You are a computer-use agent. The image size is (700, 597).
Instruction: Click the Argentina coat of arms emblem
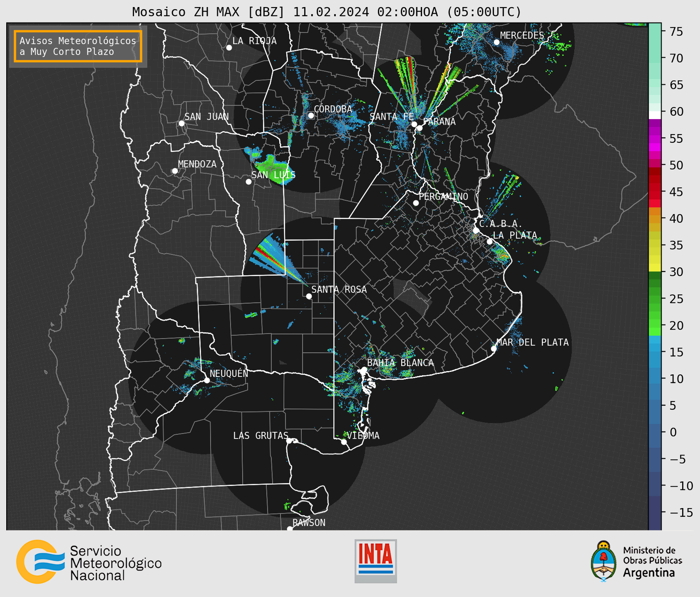tap(604, 561)
